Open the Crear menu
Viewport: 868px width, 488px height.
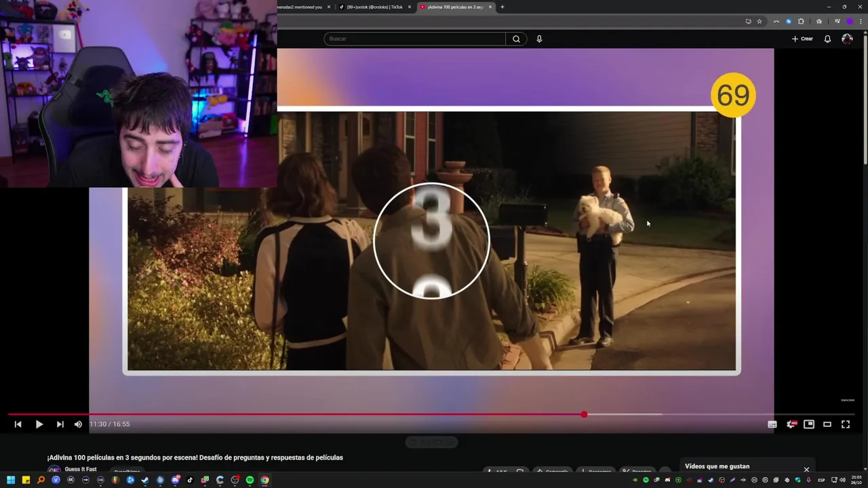pyautogui.click(x=802, y=39)
